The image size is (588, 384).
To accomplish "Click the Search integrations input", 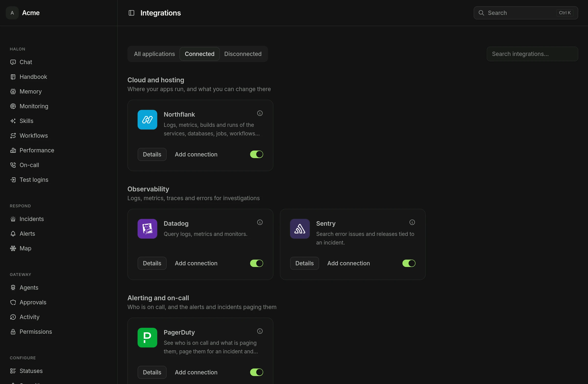I will pyautogui.click(x=532, y=54).
